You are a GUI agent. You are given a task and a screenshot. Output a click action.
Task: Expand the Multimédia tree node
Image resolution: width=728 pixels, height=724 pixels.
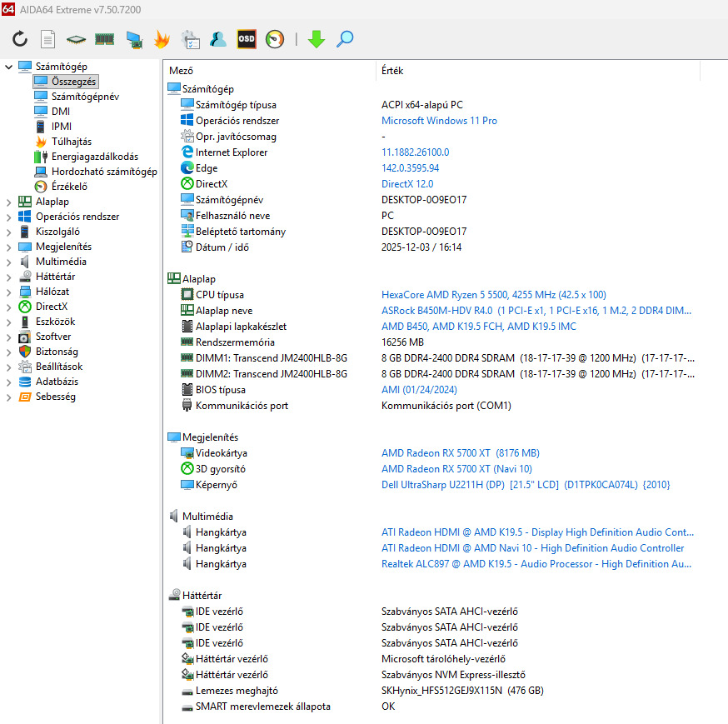point(8,262)
